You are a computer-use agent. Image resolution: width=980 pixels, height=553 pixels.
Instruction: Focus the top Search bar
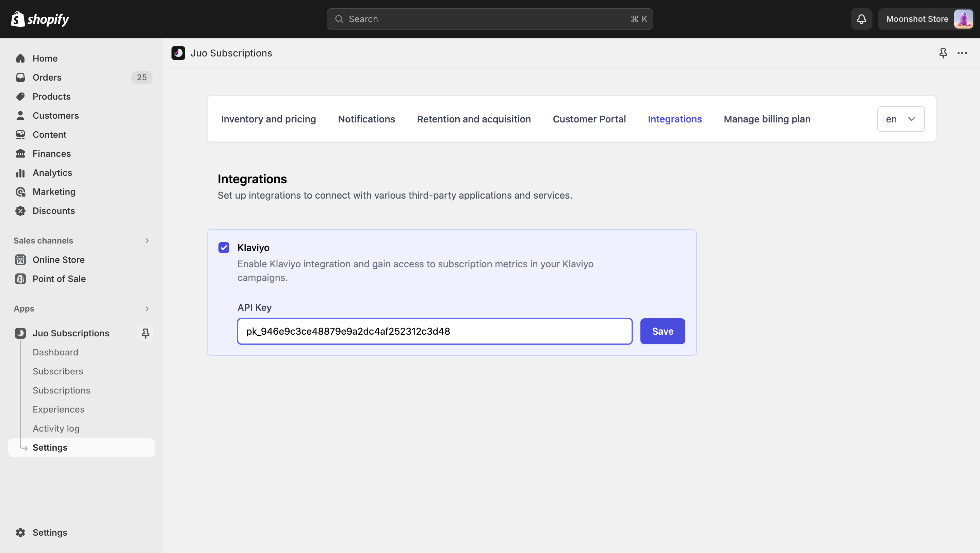[x=490, y=19]
